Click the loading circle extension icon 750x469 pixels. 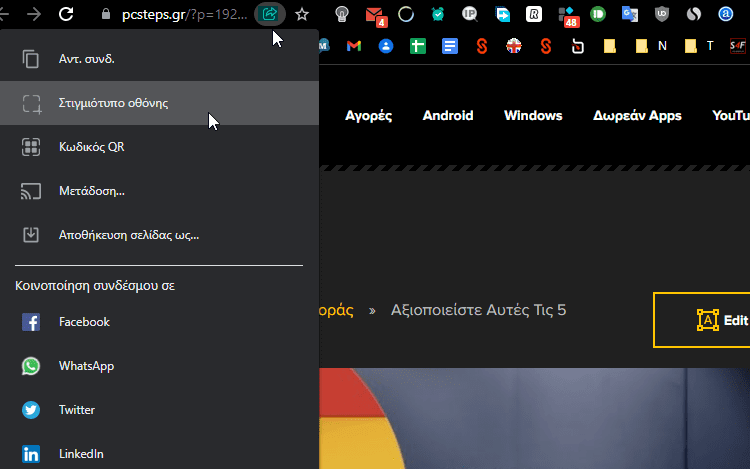(406, 14)
